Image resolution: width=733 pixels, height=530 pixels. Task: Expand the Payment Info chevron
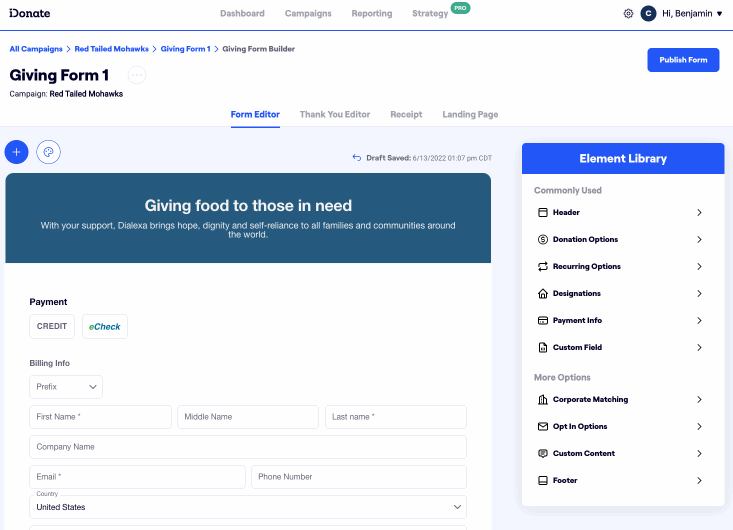pos(699,321)
